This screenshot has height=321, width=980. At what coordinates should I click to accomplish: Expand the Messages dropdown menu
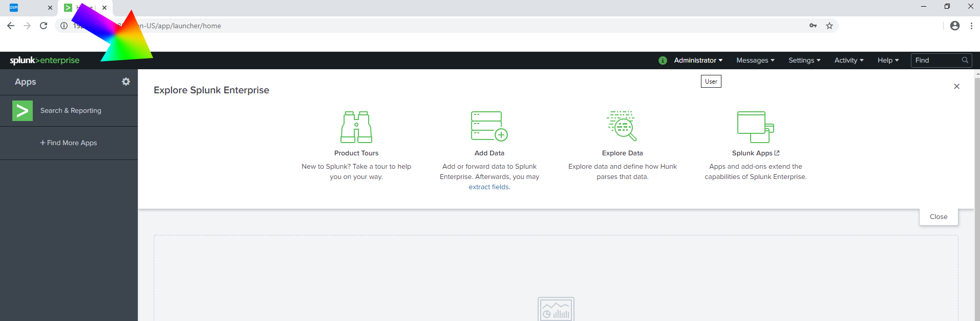755,60
